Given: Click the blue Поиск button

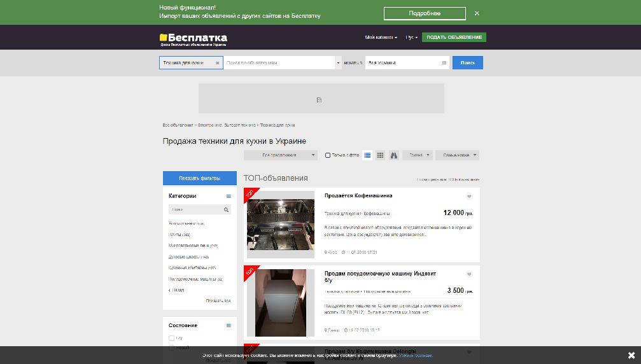Looking at the screenshot, I should click(468, 63).
